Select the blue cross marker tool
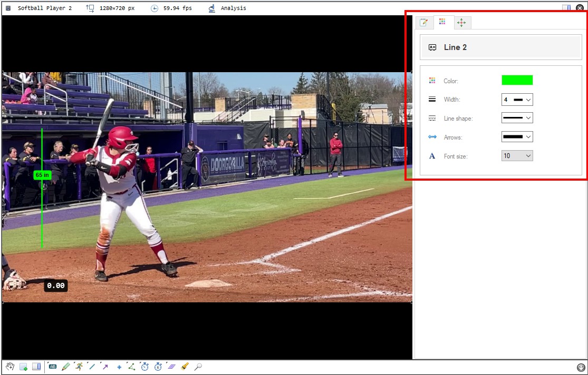 119,367
